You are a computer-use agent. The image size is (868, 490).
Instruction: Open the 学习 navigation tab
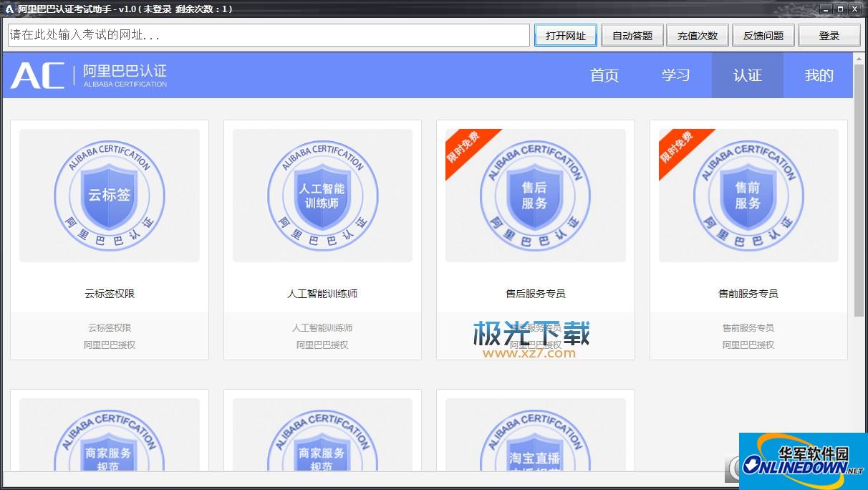pos(675,75)
